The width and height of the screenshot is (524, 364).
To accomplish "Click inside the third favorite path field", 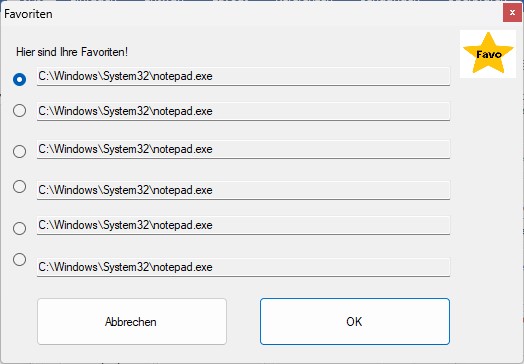I will pos(243,149).
